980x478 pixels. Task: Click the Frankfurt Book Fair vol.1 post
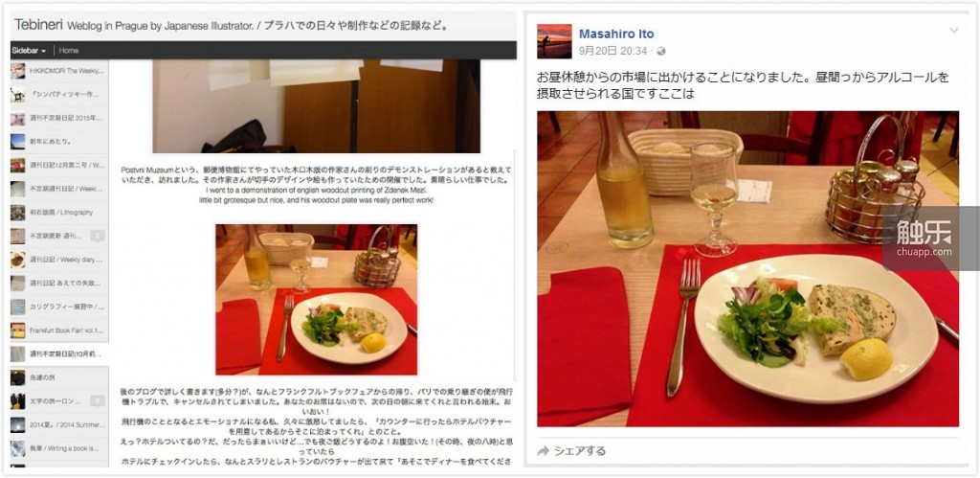coord(59,330)
